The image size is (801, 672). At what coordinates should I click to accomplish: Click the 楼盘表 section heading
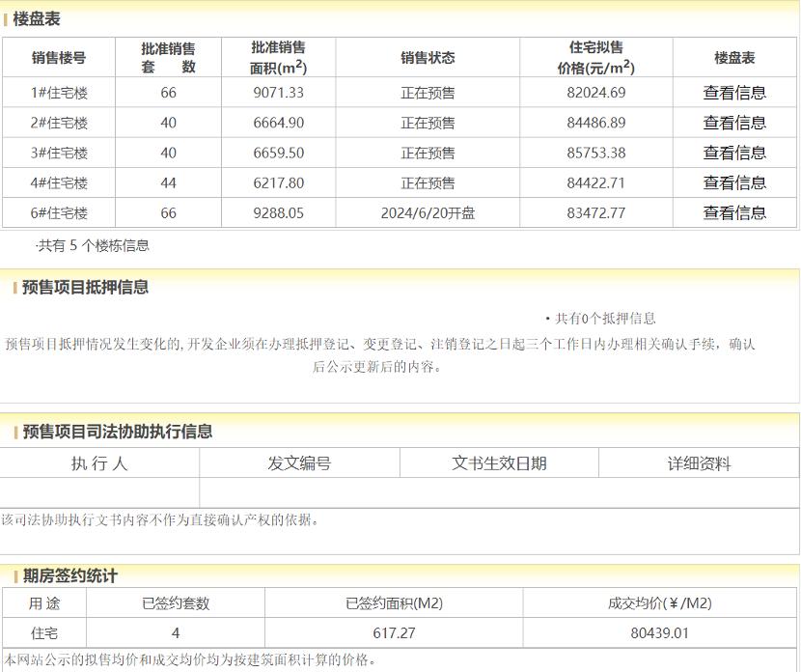coord(37,19)
